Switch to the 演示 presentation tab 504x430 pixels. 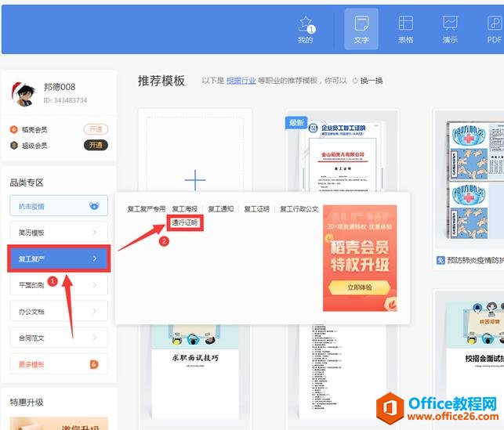click(450, 29)
